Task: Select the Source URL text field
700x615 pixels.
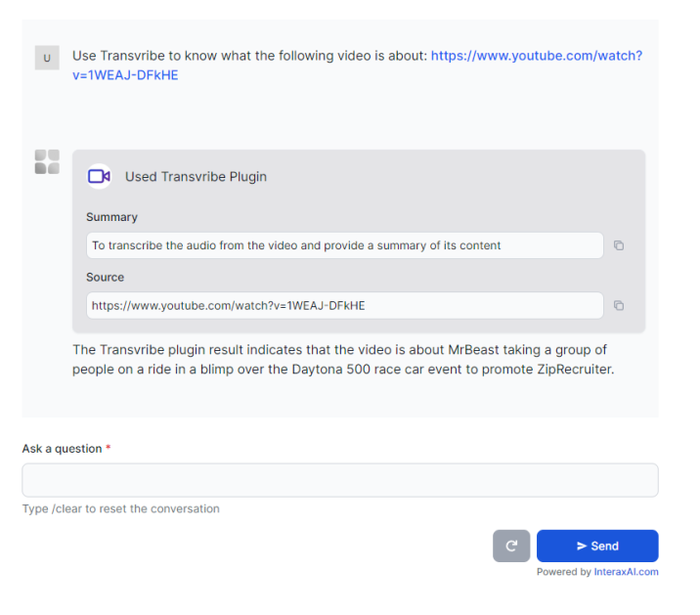Action: pos(344,306)
